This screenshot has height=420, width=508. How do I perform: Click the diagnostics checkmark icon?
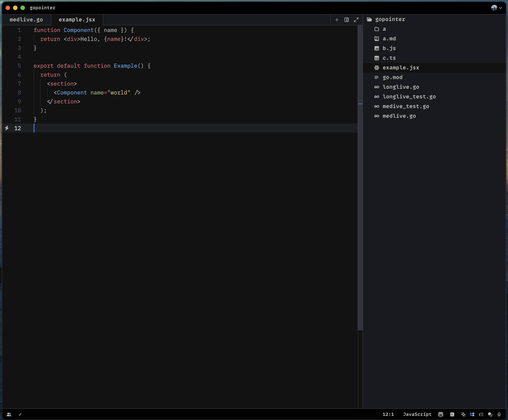pyautogui.click(x=20, y=414)
